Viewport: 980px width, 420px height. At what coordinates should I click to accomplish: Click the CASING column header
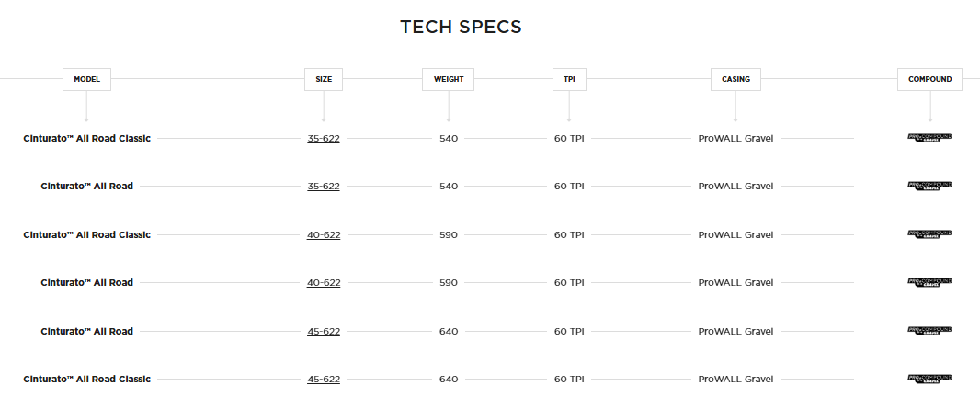point(735,79)
